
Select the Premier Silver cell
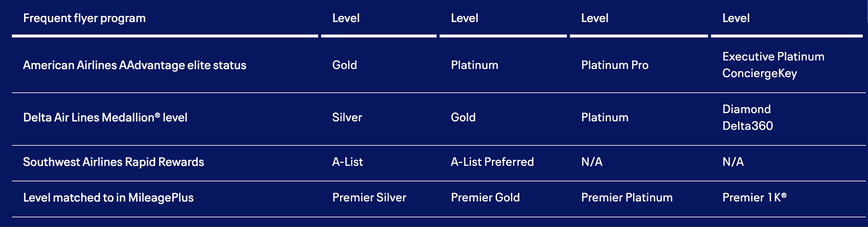click(369, 198)
